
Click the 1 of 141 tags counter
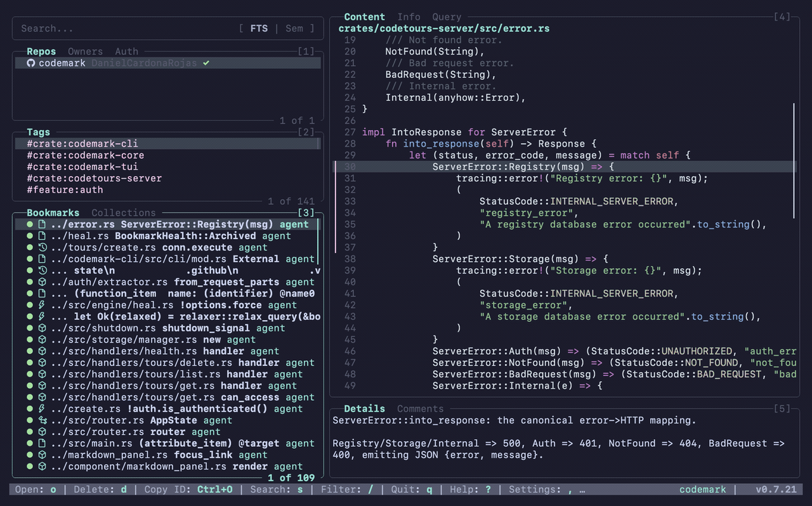tap(291, 201)
